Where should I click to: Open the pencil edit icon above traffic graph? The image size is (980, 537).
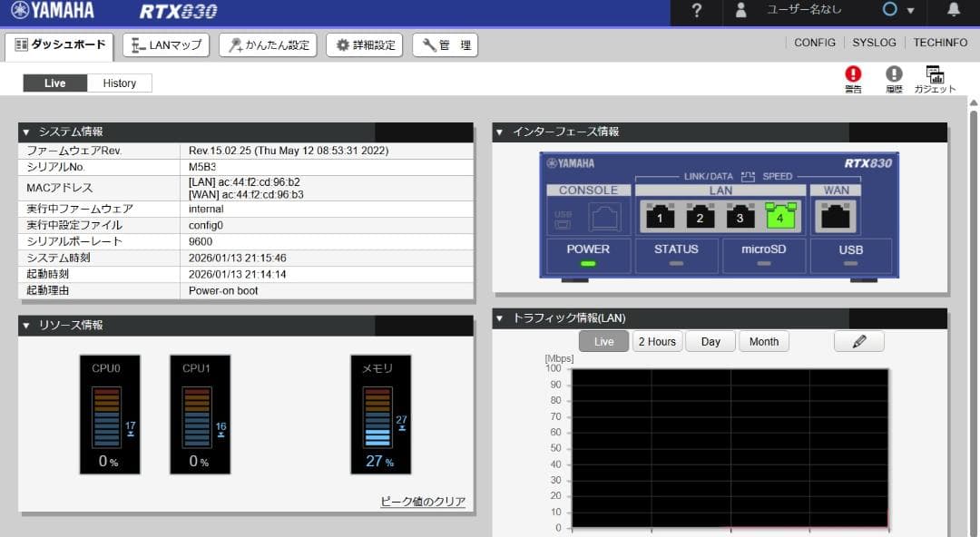[x=858, y=340]
